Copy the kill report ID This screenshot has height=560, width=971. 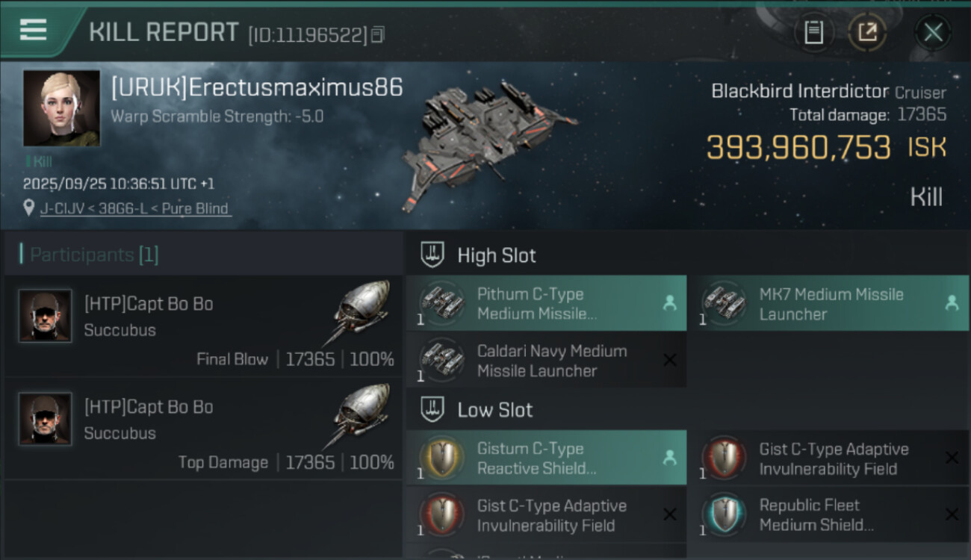tap(378, 34)
